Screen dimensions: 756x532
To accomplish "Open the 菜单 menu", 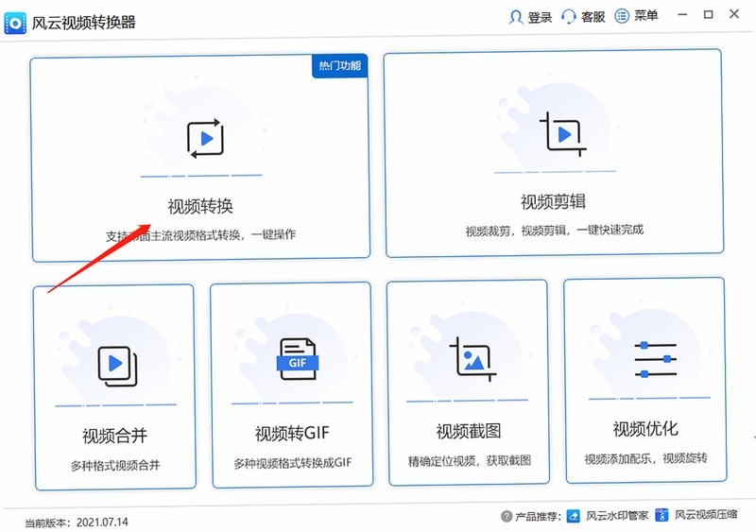I will (x=646, y=15).
